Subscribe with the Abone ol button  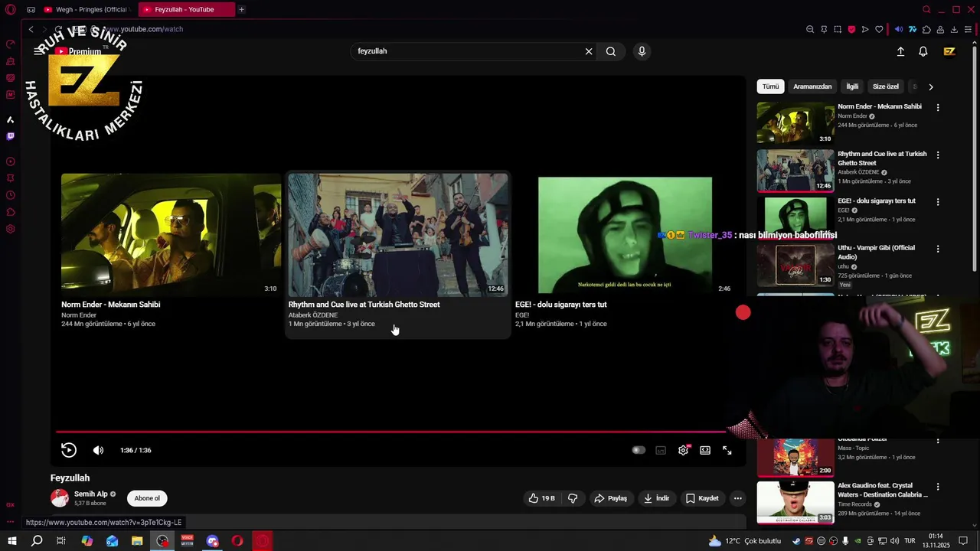(x=147, y=498)
